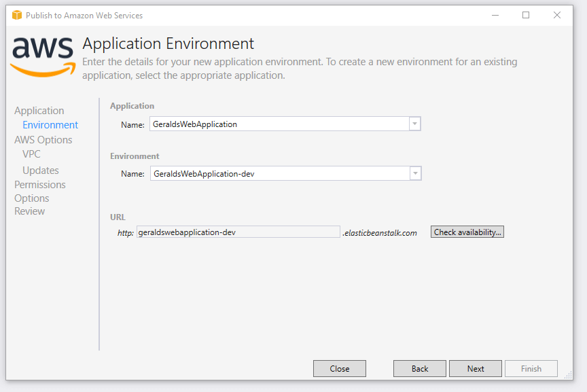
Task: Open the Permissions step
Action: coord(40,185)
